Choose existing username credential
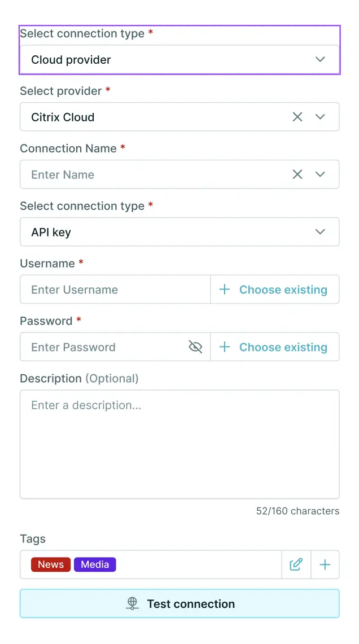The image size is (359, 644). pyautogui.click(x=283, y=289)
